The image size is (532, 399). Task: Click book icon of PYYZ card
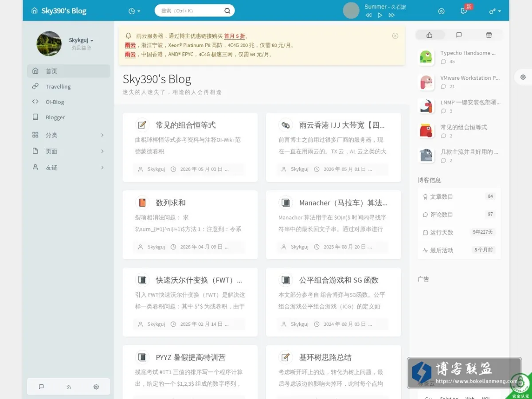142,357
